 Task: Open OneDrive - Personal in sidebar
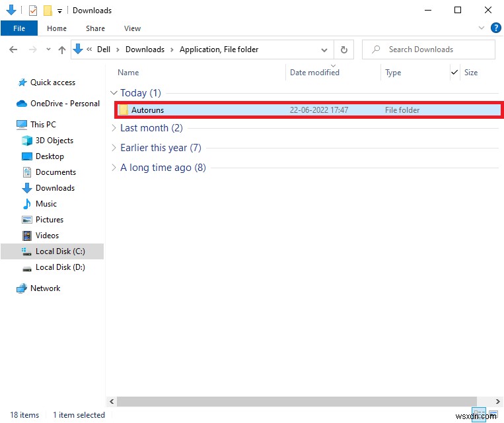(65, 104)
